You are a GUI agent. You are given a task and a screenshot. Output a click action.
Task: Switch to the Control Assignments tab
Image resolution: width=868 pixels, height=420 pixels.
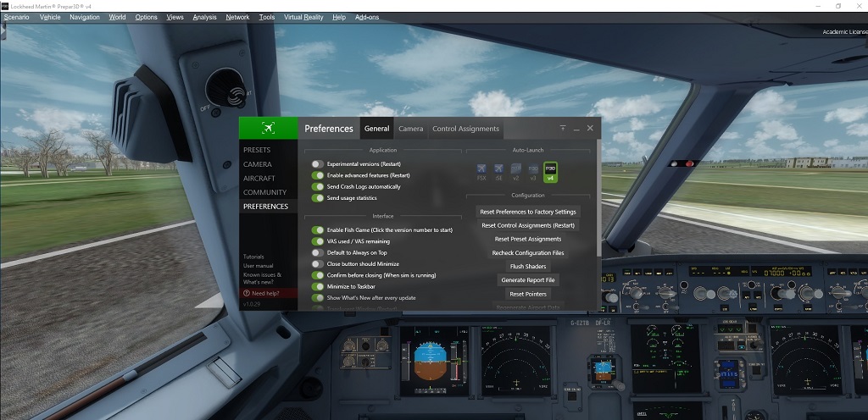(x=465, y=128)
